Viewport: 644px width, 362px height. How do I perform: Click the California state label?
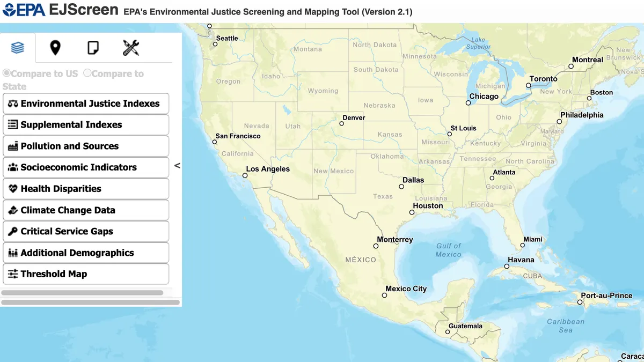[238, 153]
